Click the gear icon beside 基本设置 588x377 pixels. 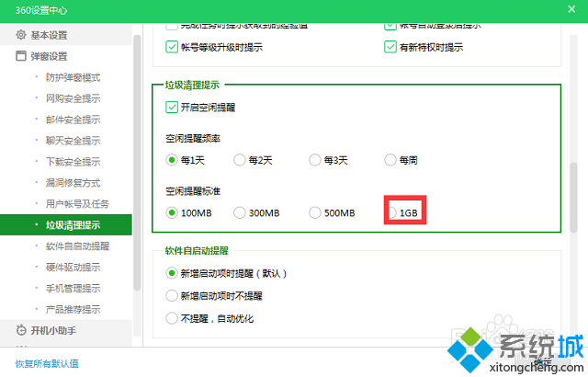tap(21, 36)
